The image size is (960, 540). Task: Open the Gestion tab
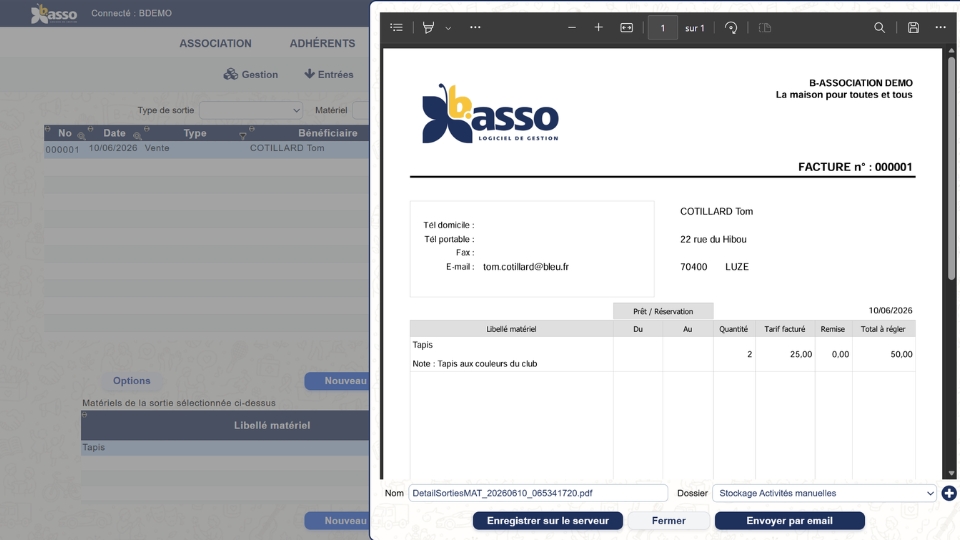[251, 74]
